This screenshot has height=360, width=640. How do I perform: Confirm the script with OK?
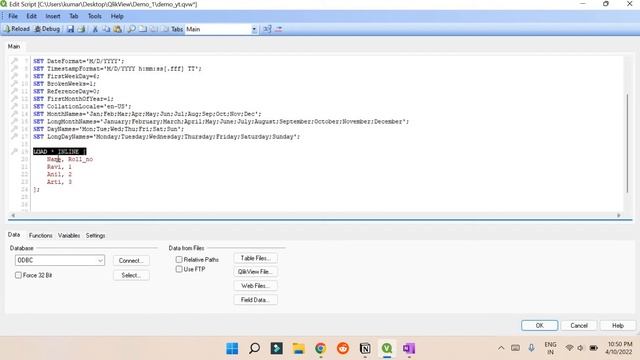coord(539,325)
